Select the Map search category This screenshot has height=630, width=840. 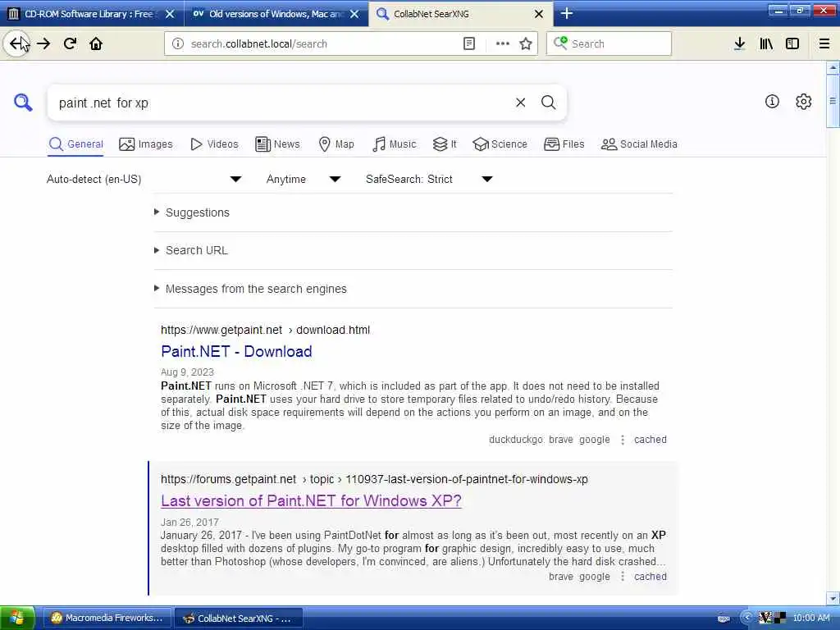(336, 144)
